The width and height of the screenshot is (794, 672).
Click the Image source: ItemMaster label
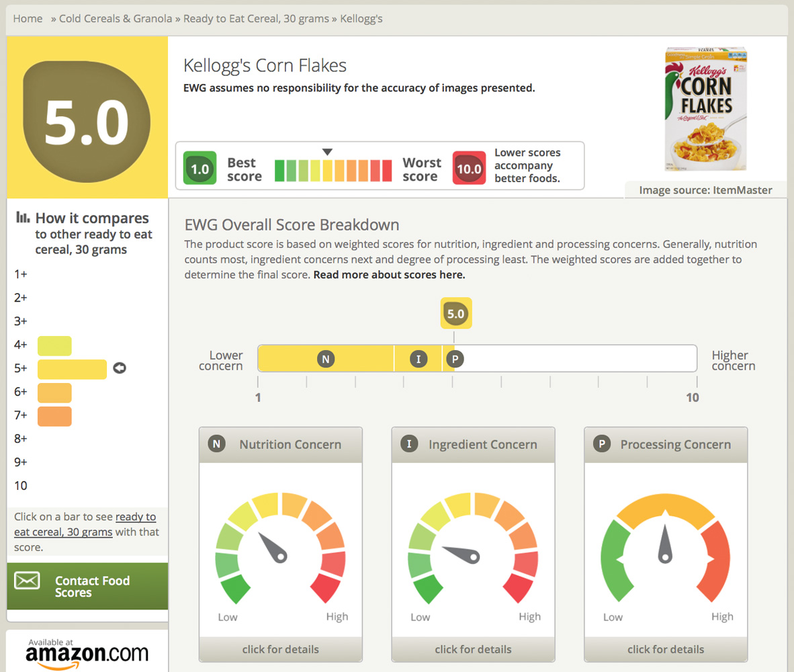point(705,190)
